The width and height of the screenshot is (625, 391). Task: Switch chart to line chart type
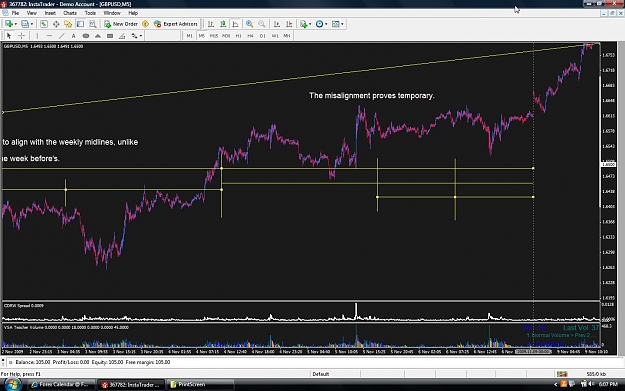pos(236,24)
